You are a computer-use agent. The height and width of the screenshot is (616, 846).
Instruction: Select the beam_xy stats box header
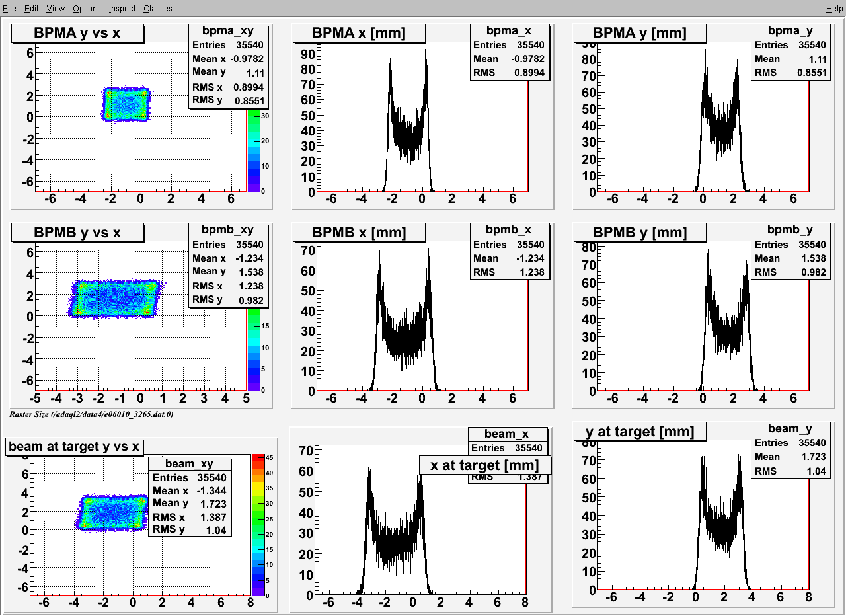click(190, 463)
